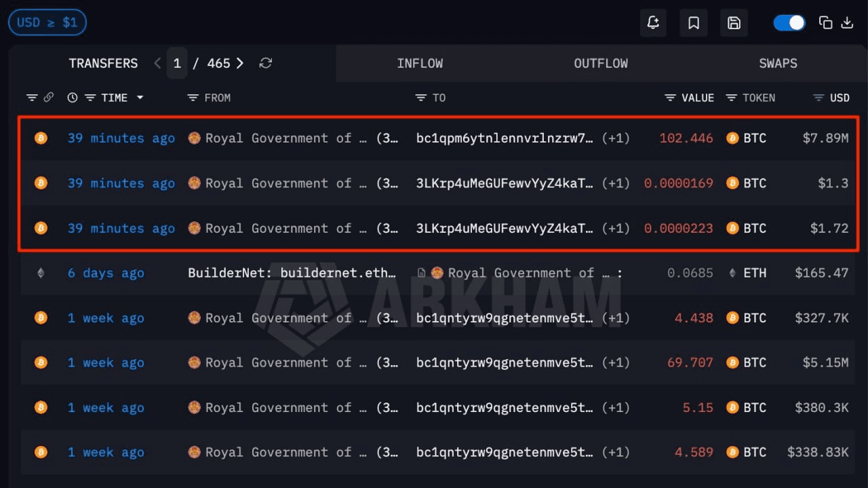The image size is (868, 488).
Task: Click the download icon
Action: click(x=847, y=23)
